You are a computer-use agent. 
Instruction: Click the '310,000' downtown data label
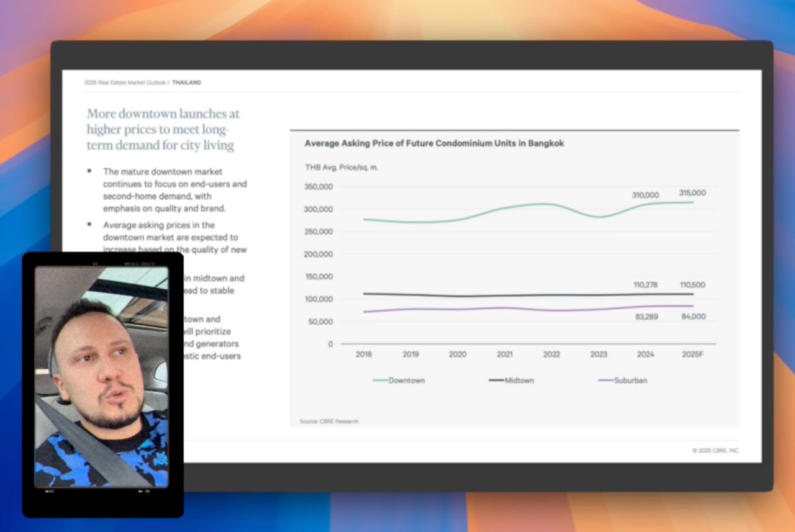(646, 195)
